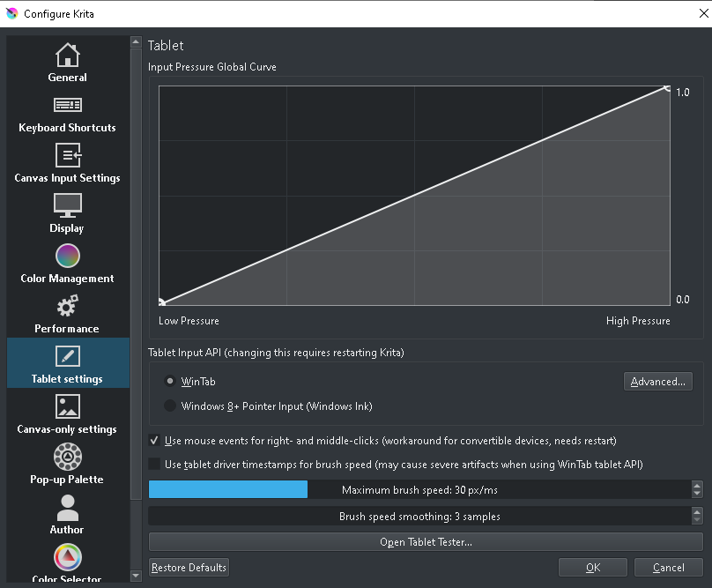Enable tablet driver timestamps for brush speed
This screenshot has width=712, height=588.
point(154,464)
